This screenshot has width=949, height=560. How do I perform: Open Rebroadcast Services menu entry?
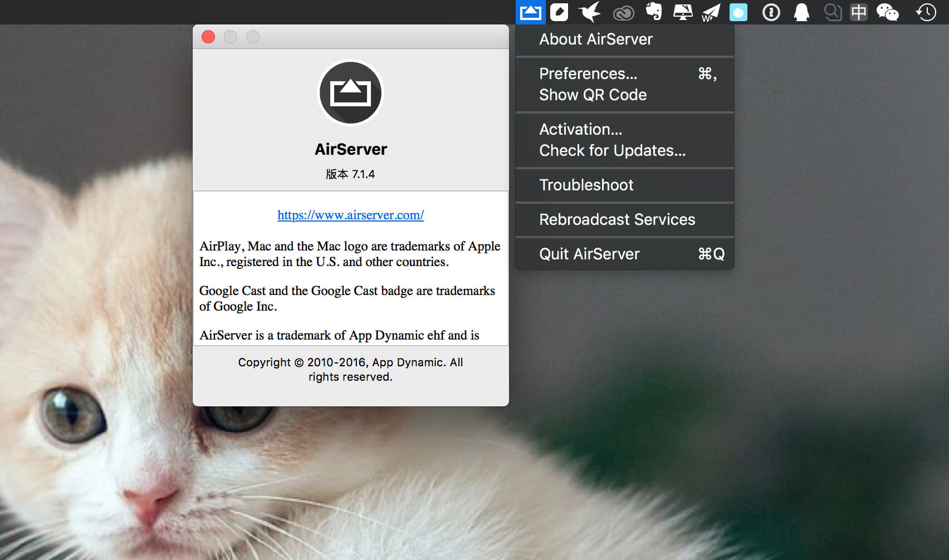625,220
